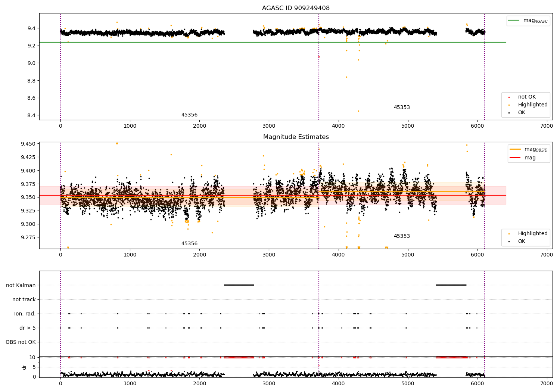Click 'Highlighted' in Magnitude Estimates legend
Screen dimensions: 560x392
click(533, 234)
